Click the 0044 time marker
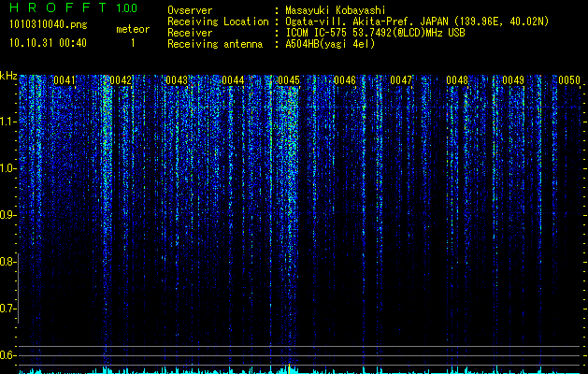 (233, 80)
